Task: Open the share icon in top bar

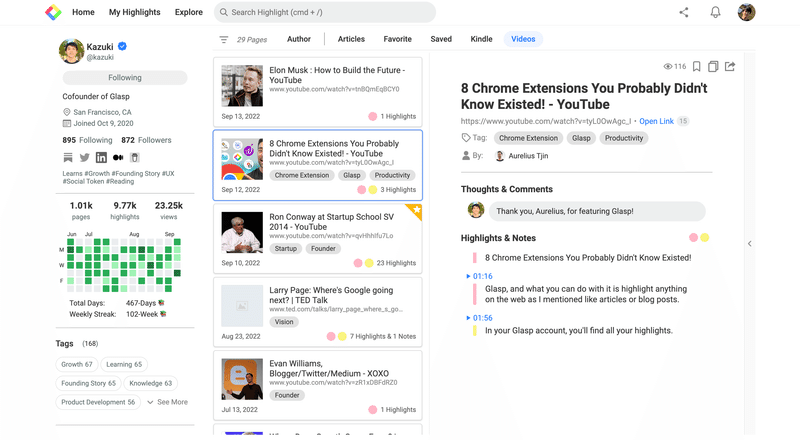Action: click(684, 12)
